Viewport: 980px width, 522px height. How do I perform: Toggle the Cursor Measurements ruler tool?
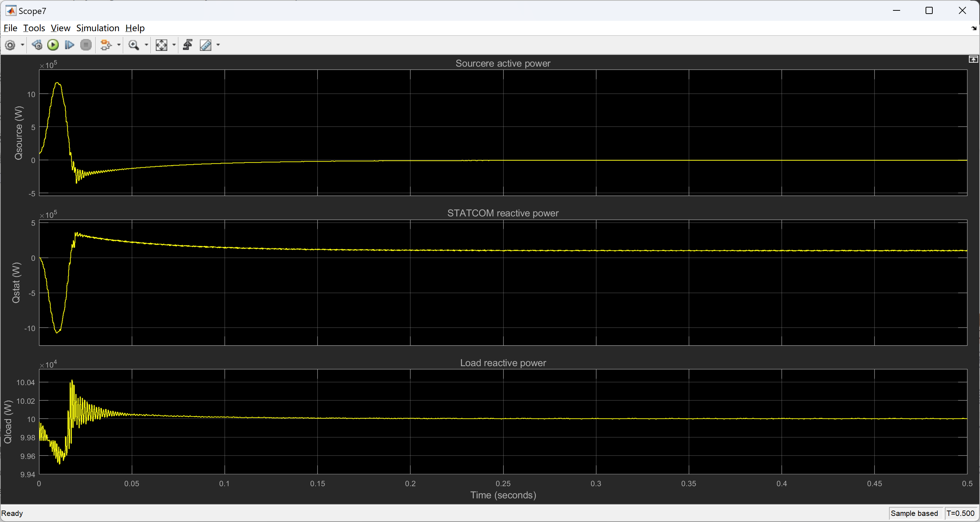coord(206,45)
